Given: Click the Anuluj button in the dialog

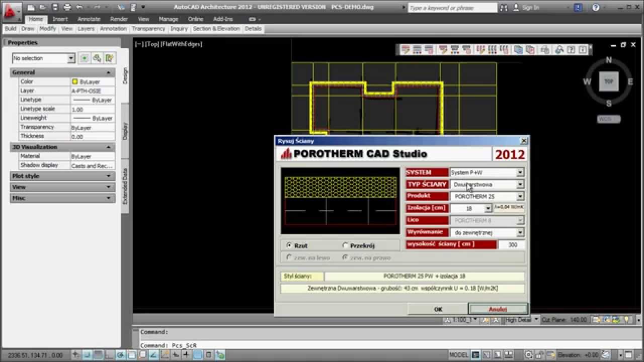Looking at the screenshot, I should (x=498, y=309).
